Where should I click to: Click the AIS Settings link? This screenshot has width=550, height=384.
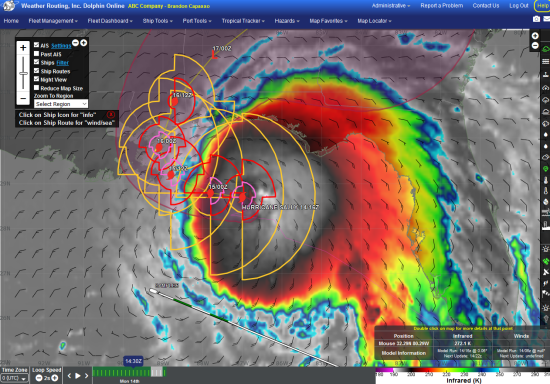pyautogui.click(x=61, y=46)
